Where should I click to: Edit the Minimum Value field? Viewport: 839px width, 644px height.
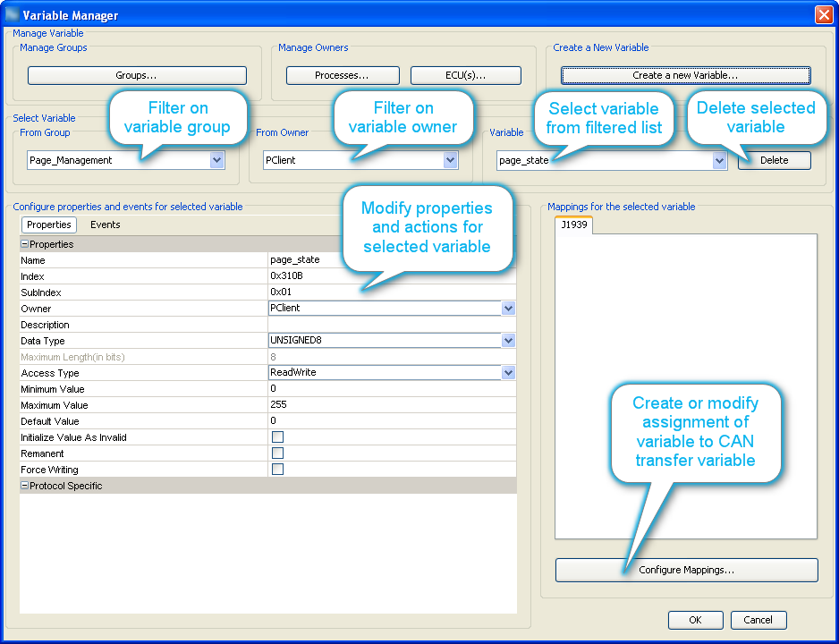coord(392,388)
